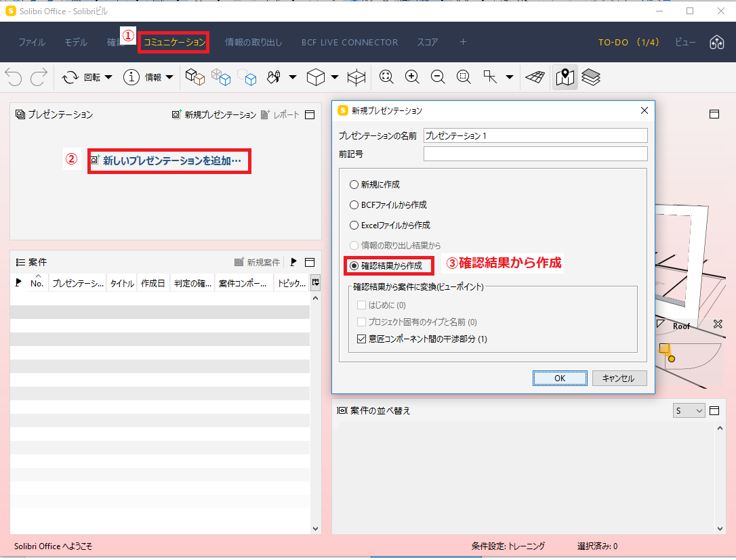
Task: Click the プレゼンテーションの名前 input field
Action: pos(535,135)
